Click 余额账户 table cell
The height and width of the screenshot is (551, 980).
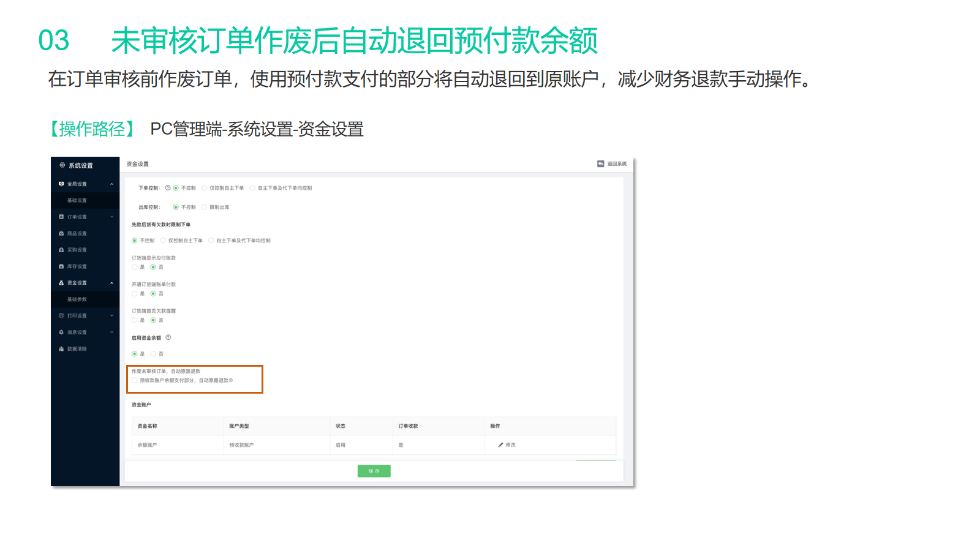(148, 445)
